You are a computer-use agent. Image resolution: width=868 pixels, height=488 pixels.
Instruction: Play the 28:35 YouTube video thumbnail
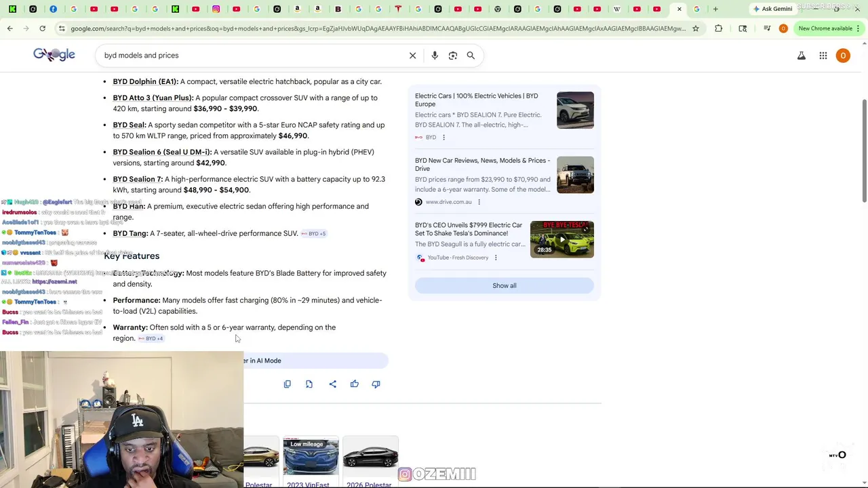[x=561, y=239]
